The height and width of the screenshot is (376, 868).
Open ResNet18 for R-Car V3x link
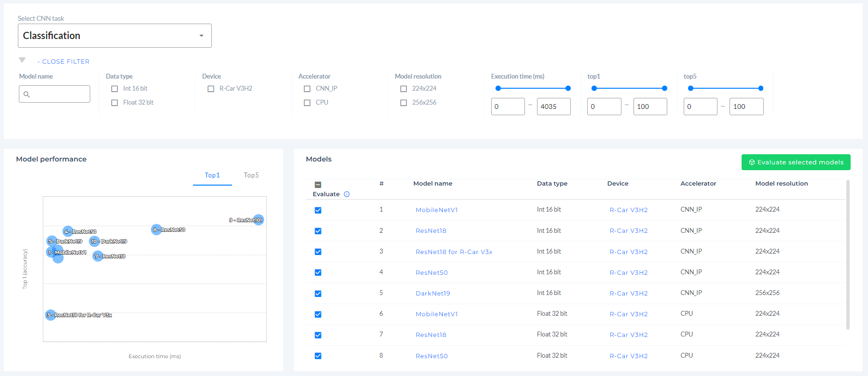point(454,252)
